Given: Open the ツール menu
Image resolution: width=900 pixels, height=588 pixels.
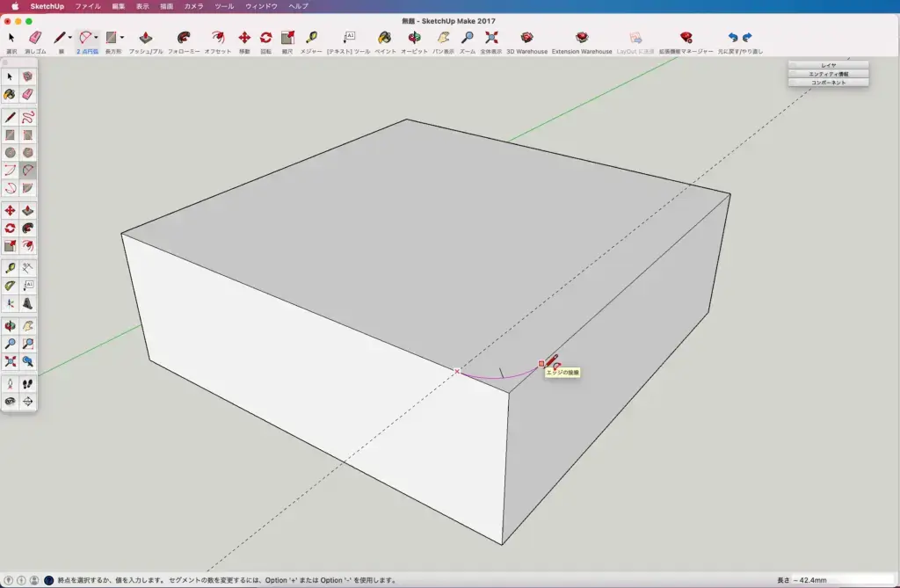Looking at the screenshot, I should click(224, 6).
